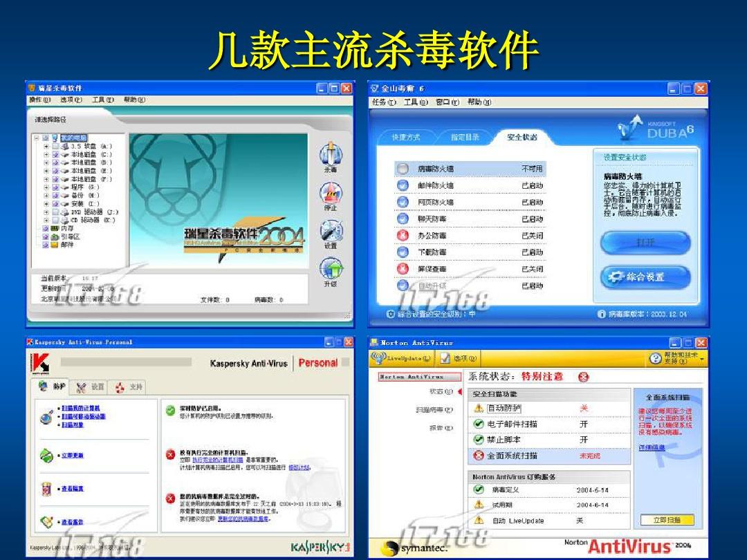The height and width of the screenshot is (560, 747).
Task: Click the 聊天防毒 status icon in Duba
Action: (403, 218)
